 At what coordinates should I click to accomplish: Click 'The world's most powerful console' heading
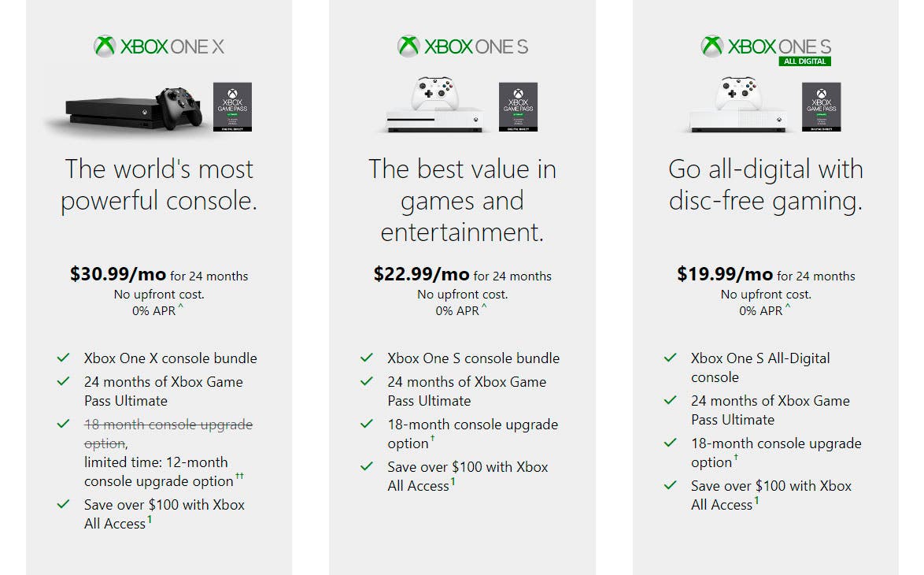pyautogui.click(x=159, y=184)
